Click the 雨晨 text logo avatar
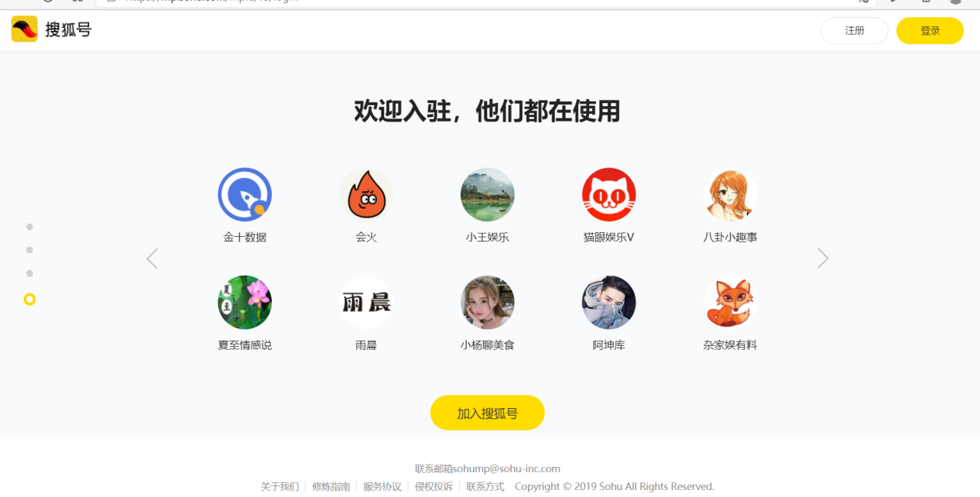 click(x=366, y=303)
